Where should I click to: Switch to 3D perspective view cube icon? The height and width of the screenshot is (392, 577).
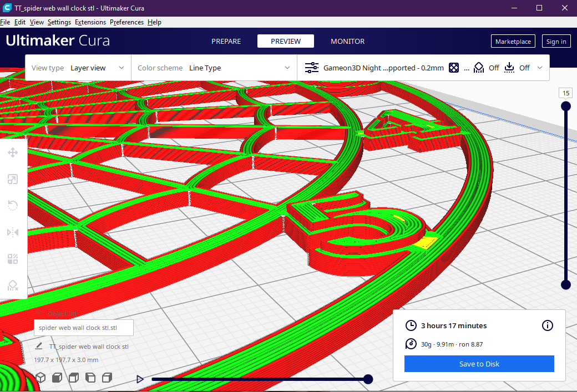pos(41,378)
